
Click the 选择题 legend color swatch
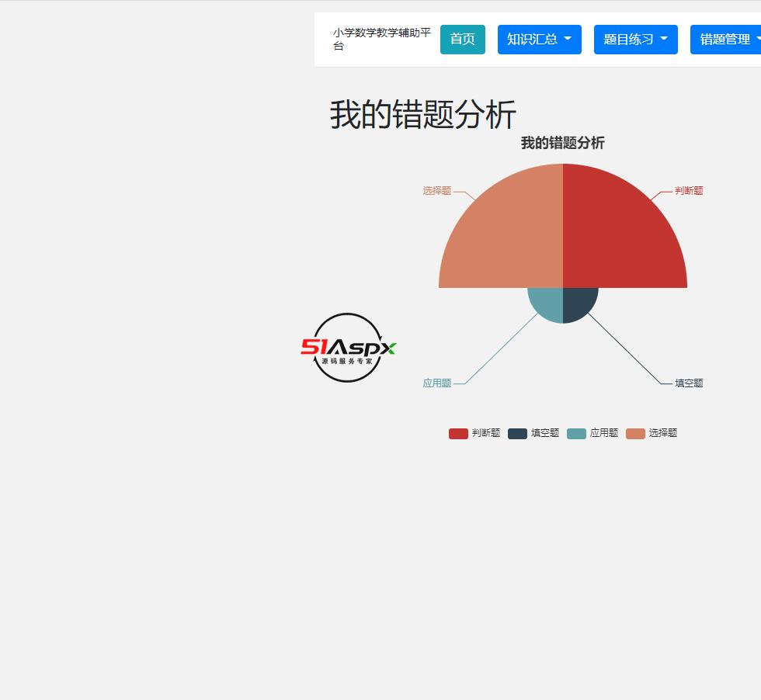[x=634, y=433]
